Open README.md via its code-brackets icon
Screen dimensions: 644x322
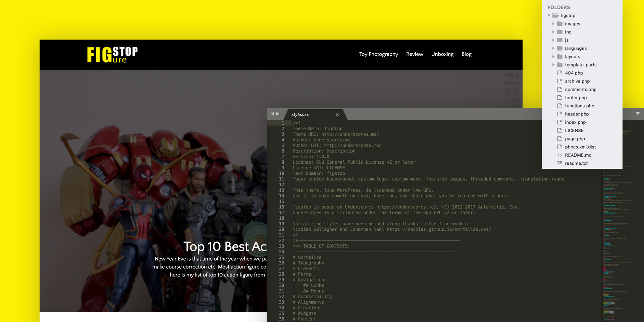(x=559, y=155)
